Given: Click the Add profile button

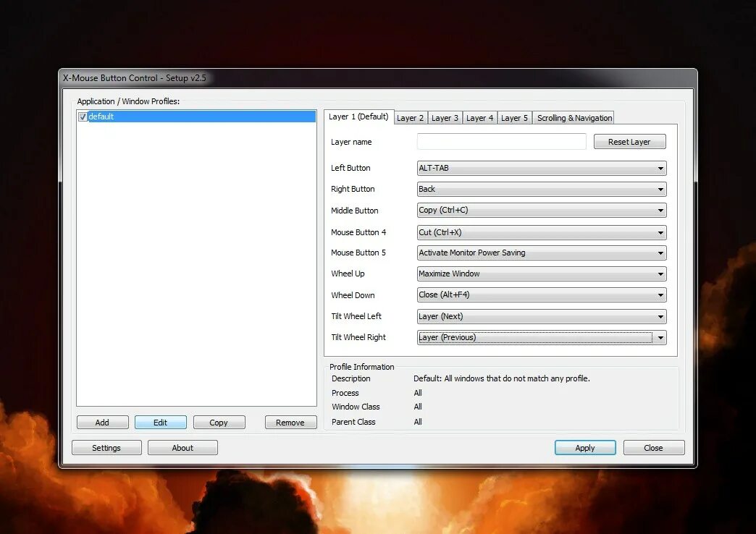Looking at the screenshot, I should (102, 422).
